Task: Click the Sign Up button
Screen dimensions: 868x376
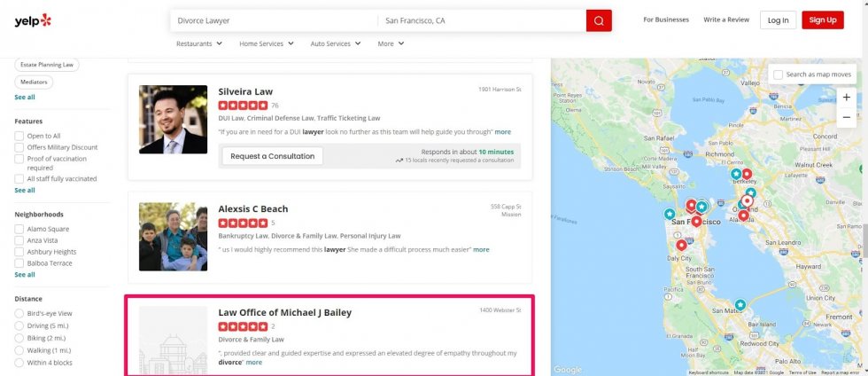Action: 823,20
